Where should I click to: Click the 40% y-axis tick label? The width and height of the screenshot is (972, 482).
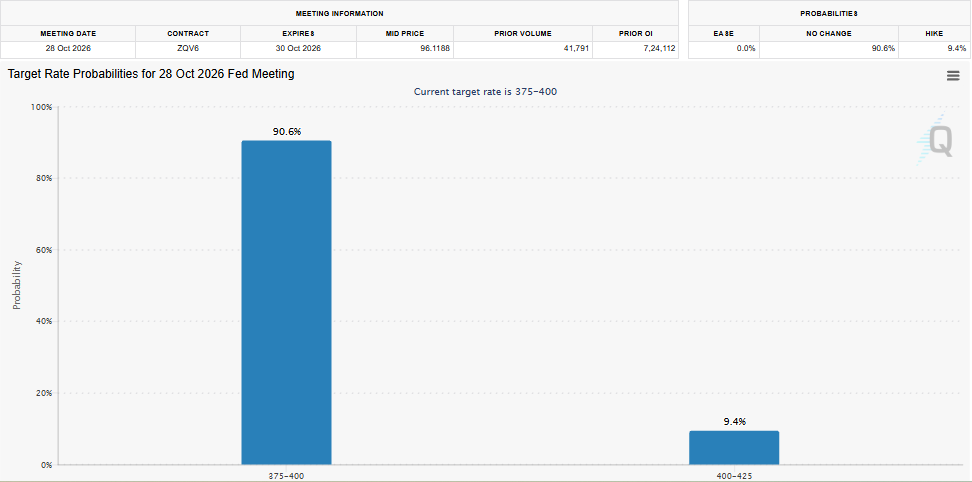[44, 322]
